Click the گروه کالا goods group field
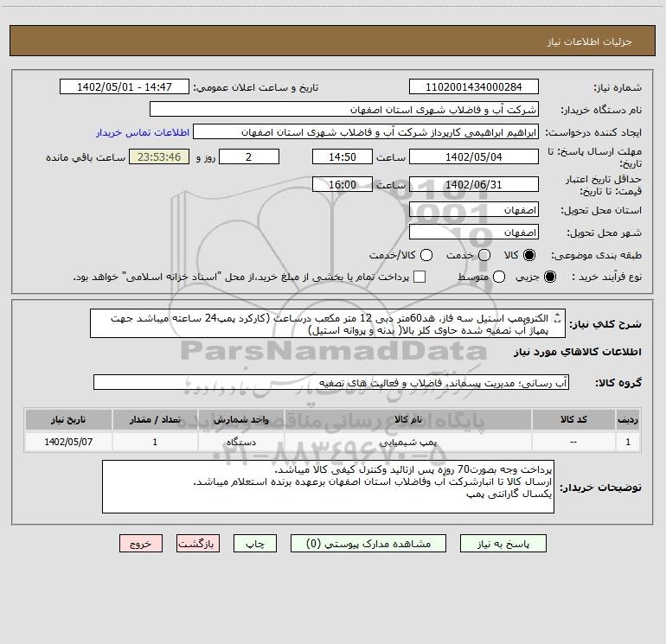Screen dimensions: 666x644 331,382
